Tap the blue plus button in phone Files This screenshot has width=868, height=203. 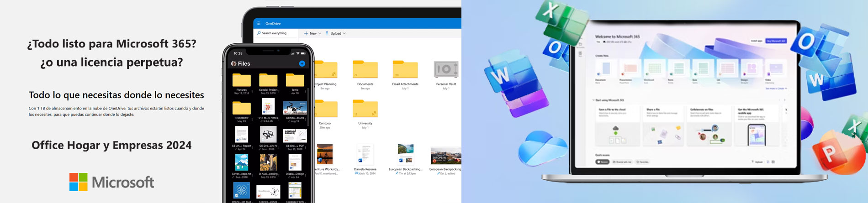tap(302, 63)
